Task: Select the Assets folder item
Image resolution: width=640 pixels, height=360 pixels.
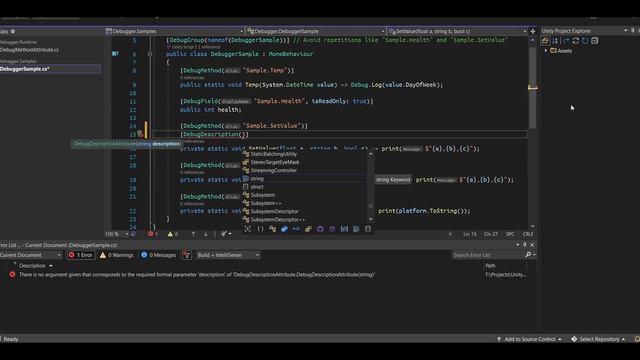Action: coord(561,51)
